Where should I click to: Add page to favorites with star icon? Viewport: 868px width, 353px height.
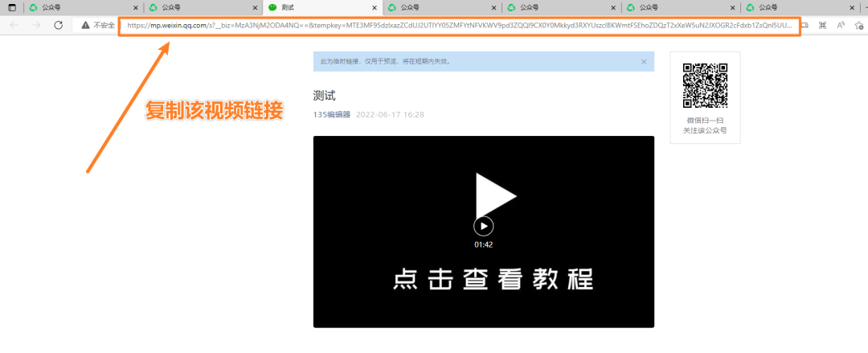click(x=859, y=25)
